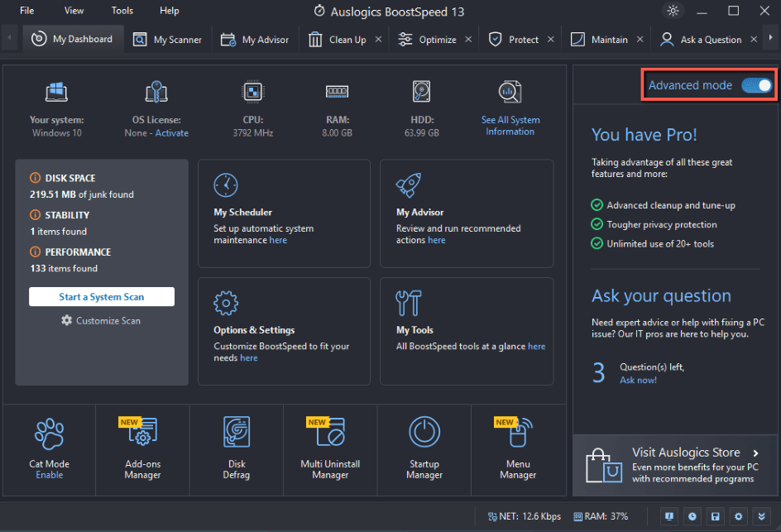Click the Auslogics Store shopping bag icon
This screenshot has width=781, height=532.
[x=604, y=466]
